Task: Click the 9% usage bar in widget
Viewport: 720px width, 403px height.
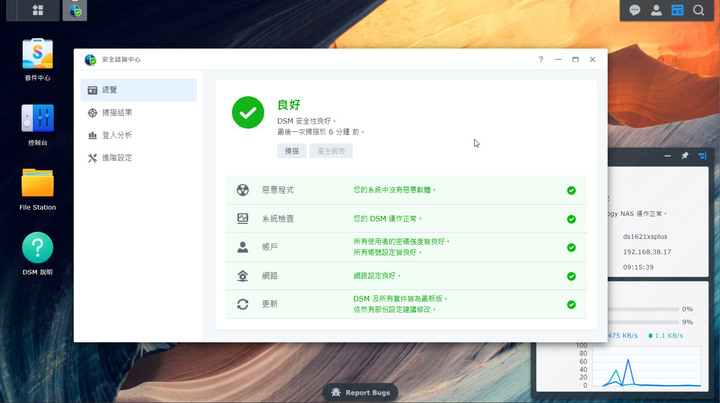Action: 643,322
